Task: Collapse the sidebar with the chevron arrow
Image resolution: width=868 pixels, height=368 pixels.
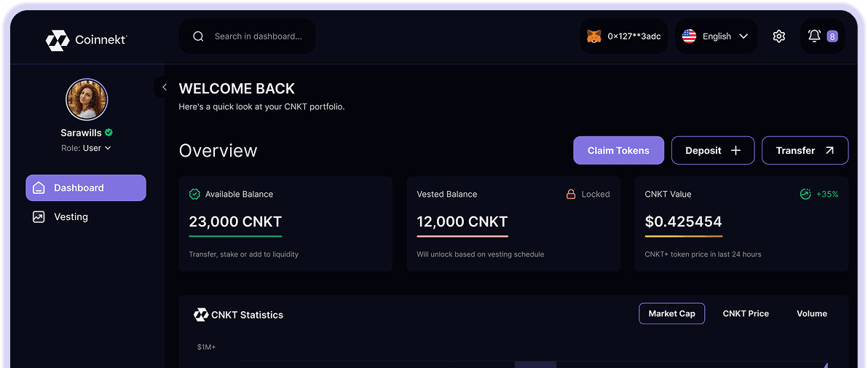Action: pyautogui.click(x=165, y=87)
